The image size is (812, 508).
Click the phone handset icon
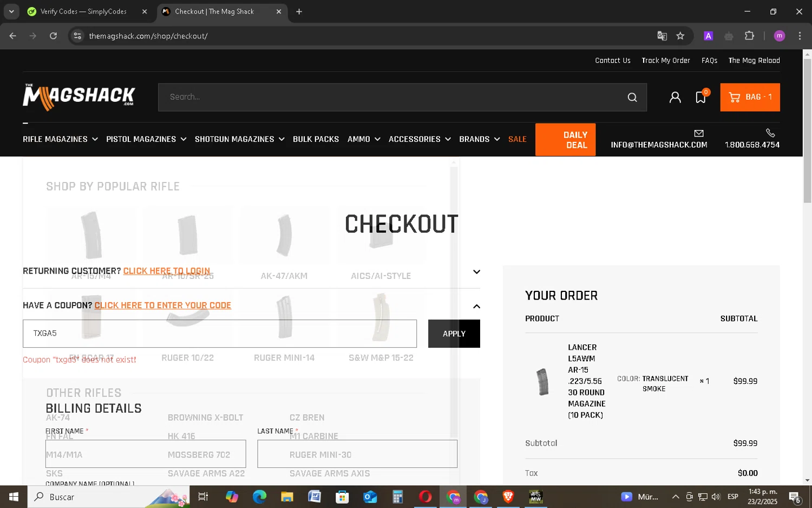click(x=770, y=133)
